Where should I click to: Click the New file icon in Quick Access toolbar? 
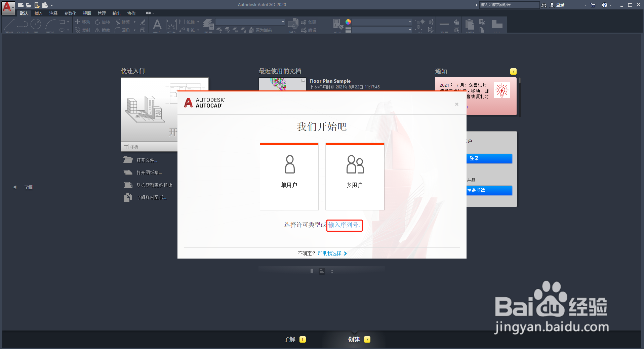pos(21,5)
